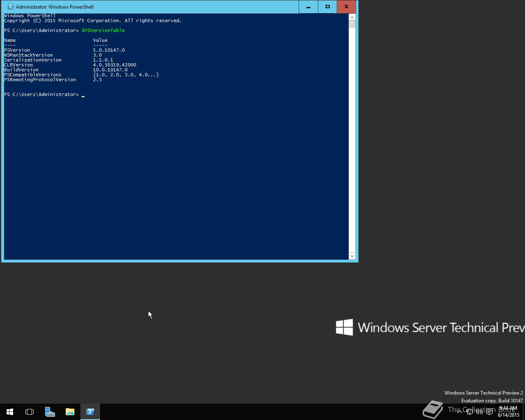Click the $PSVersionTable command text
The width and height of the screenshot is (525, 420).
[103, 30]
